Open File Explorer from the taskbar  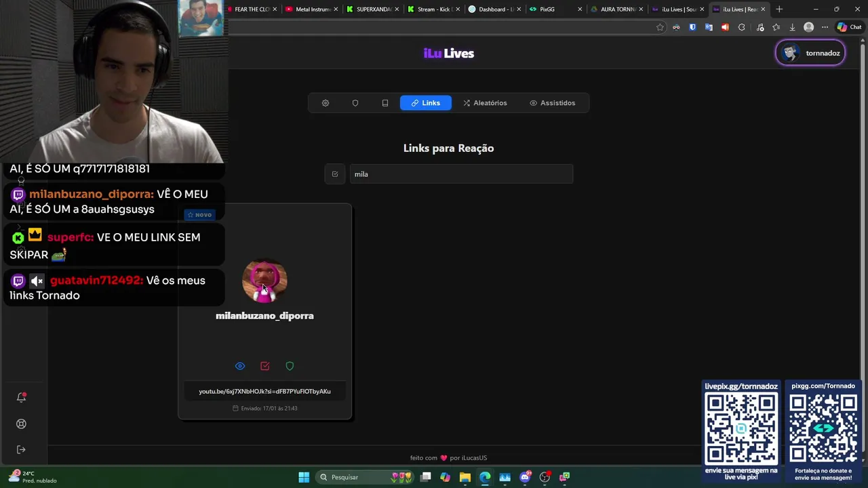pyautogui.click(x=465, y=477)
